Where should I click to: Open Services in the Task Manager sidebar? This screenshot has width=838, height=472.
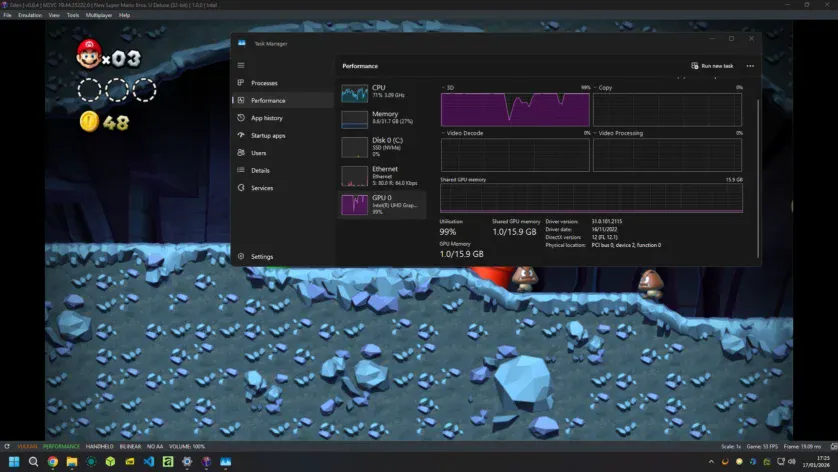point(262,188)
